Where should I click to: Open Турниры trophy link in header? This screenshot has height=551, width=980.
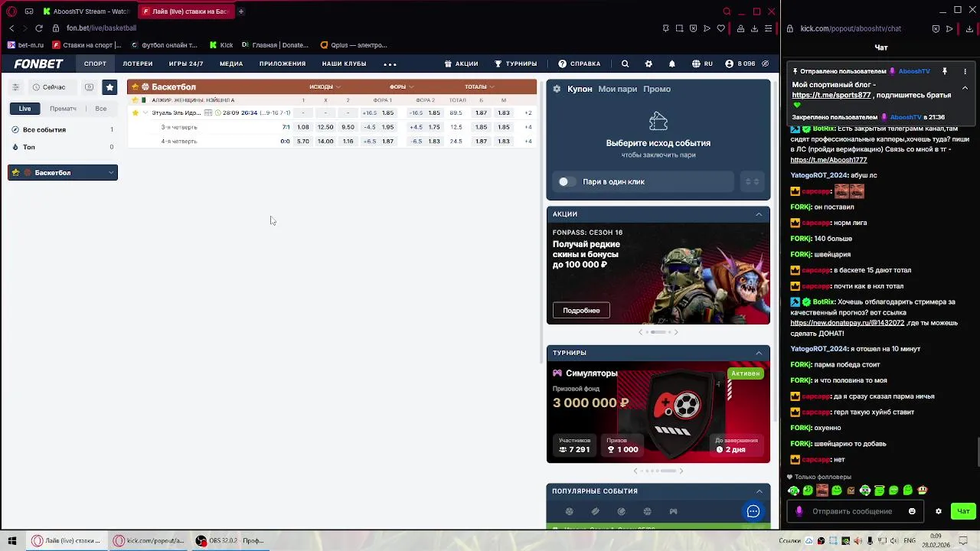click(x=515, y=64)
